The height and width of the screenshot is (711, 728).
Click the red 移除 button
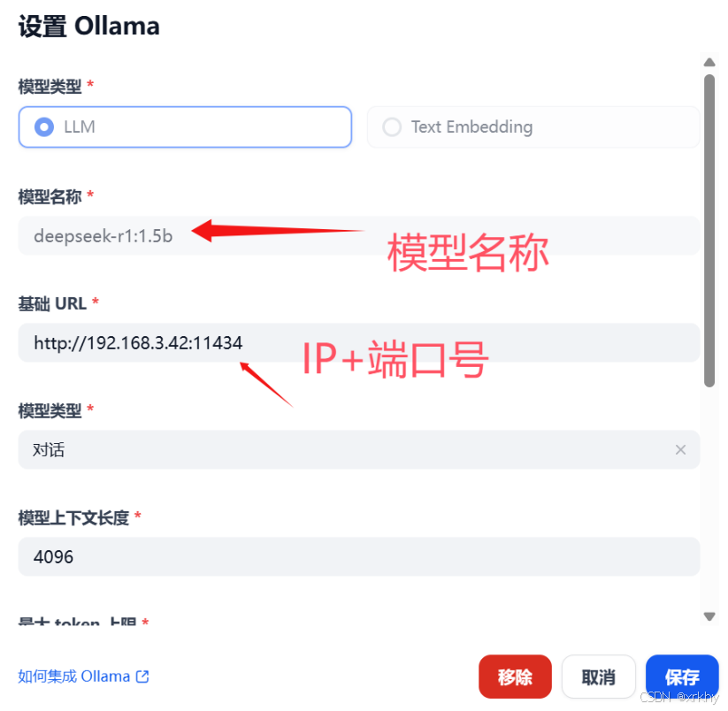tap(515, 677)
